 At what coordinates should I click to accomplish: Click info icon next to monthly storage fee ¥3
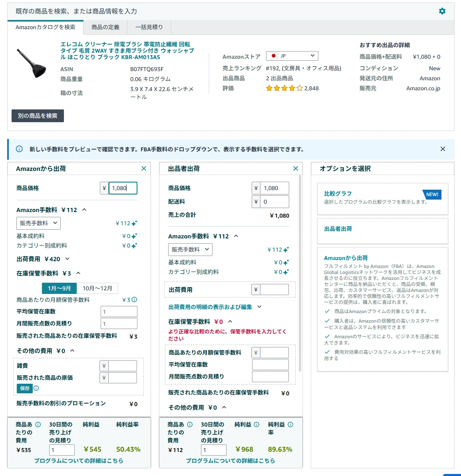pyautogui.click(x=134, y=299)
